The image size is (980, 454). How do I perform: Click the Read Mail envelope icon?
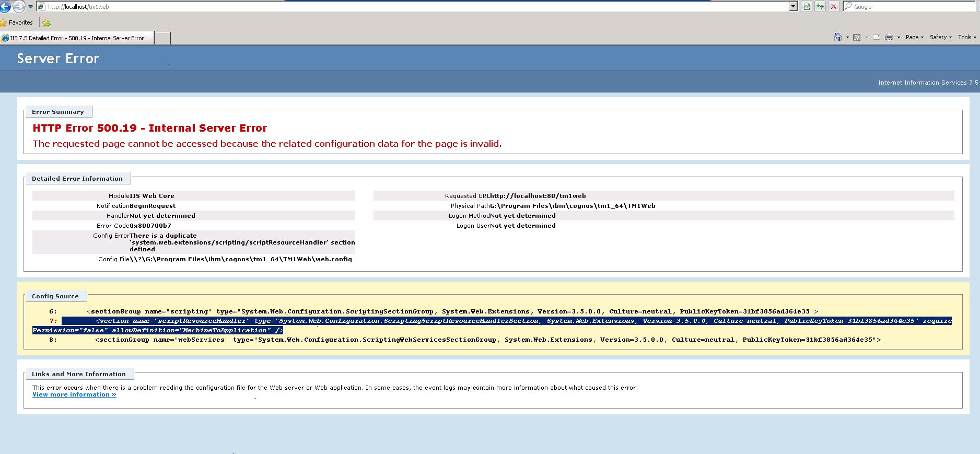point(877,37)
